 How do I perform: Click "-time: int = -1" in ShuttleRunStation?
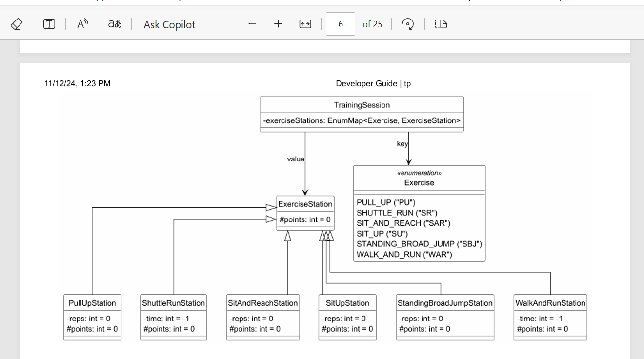click(166, 319)
